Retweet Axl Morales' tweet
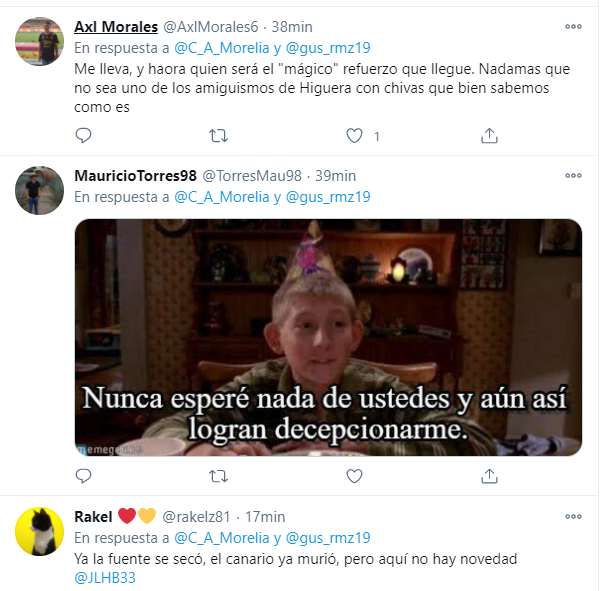Image resolution: width=606 pixels, height=591 pixels. pos(218,136)
